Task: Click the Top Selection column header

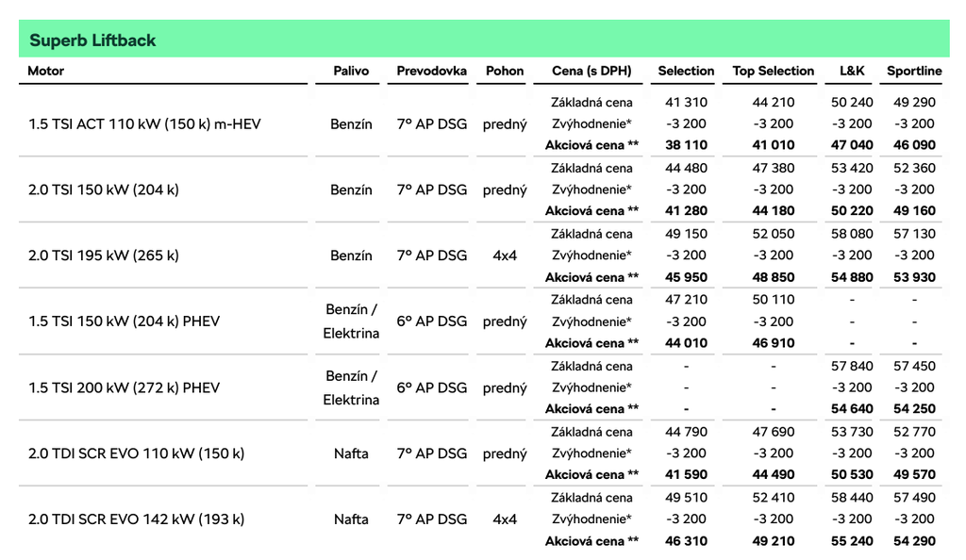Action: [773, 71]
